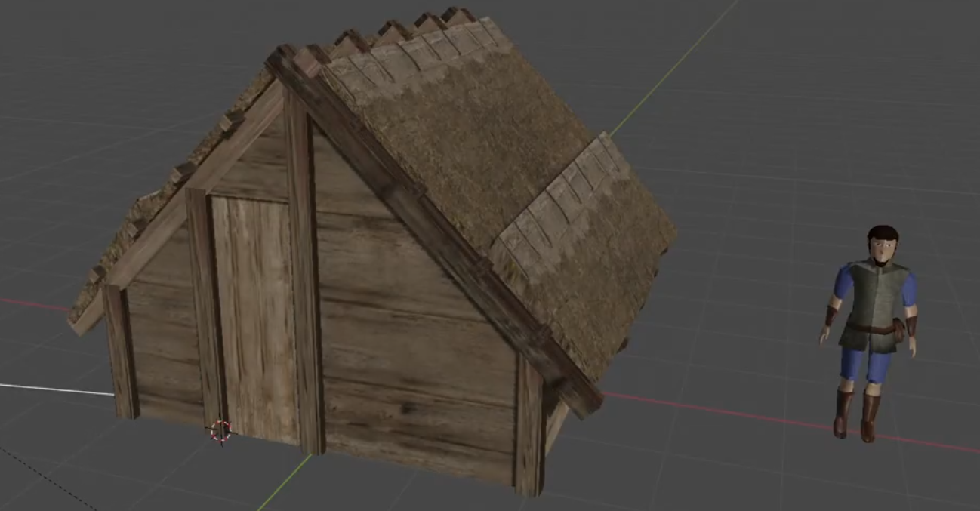Select the character's brown belt
Viewport: 980px width, 511px height.
[871, 327]
